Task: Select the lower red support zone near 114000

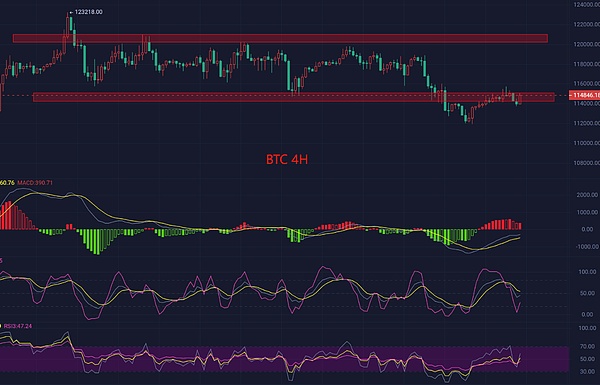Action: [x=294, y=97]
